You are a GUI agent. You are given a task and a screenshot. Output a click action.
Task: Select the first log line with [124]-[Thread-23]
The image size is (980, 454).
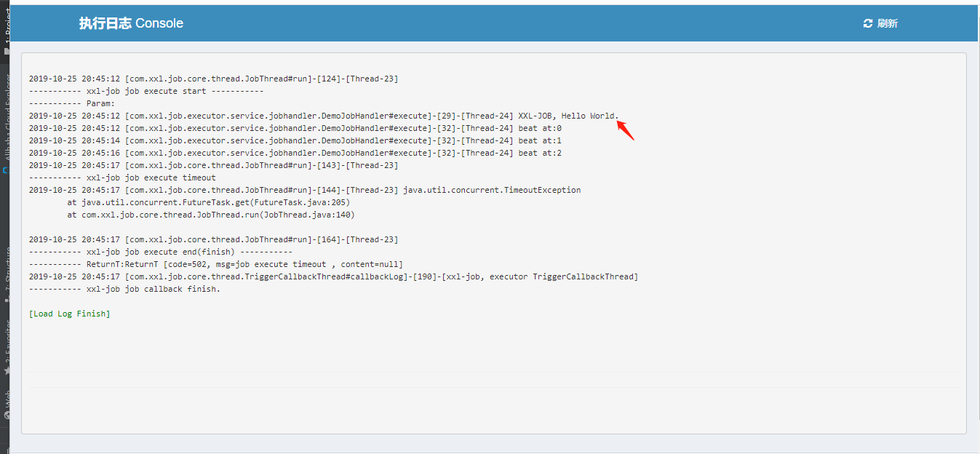coord(213,79)
